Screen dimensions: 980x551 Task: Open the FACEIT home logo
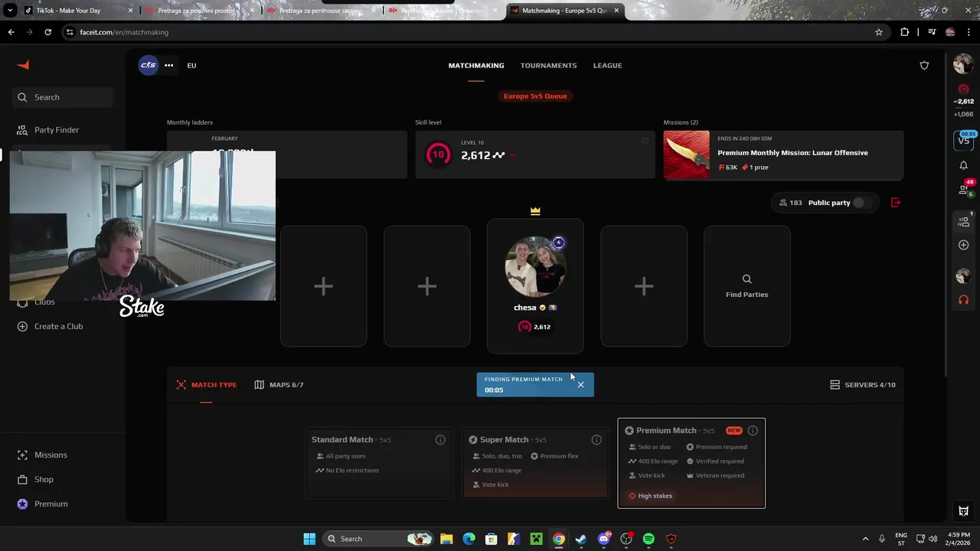click(x=23, y=65)
